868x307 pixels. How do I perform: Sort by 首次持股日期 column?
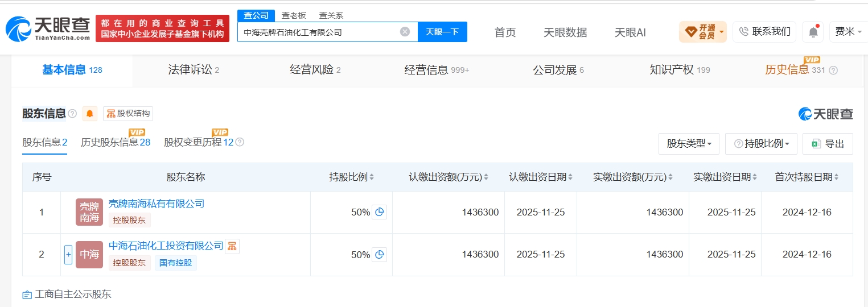[x=837, y=177]
